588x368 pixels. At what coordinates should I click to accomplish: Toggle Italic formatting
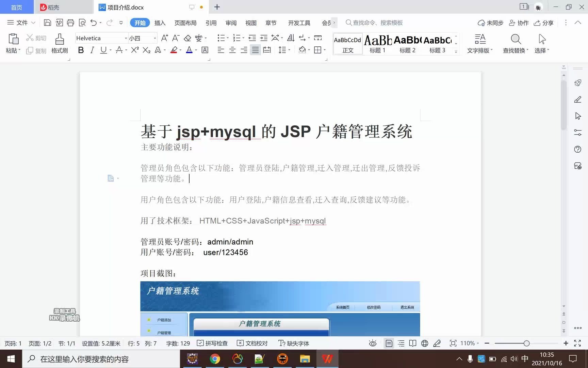pyautogui.click(x=92, y=50)
